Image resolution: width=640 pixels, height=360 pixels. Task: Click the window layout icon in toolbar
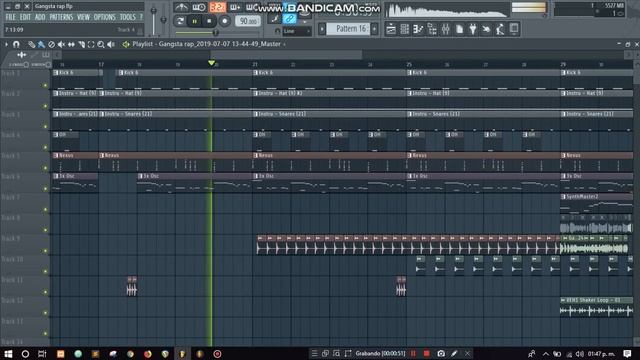514,29
